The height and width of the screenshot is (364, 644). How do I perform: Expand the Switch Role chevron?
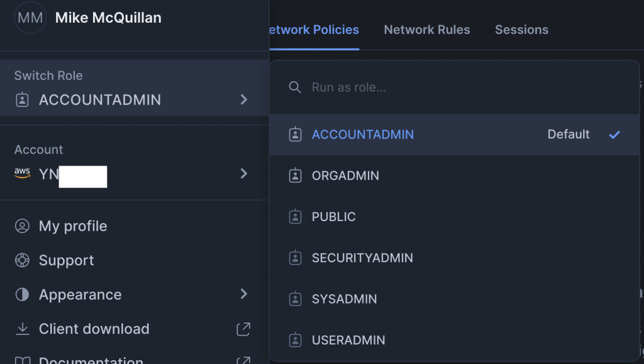[x=244, y=100]
